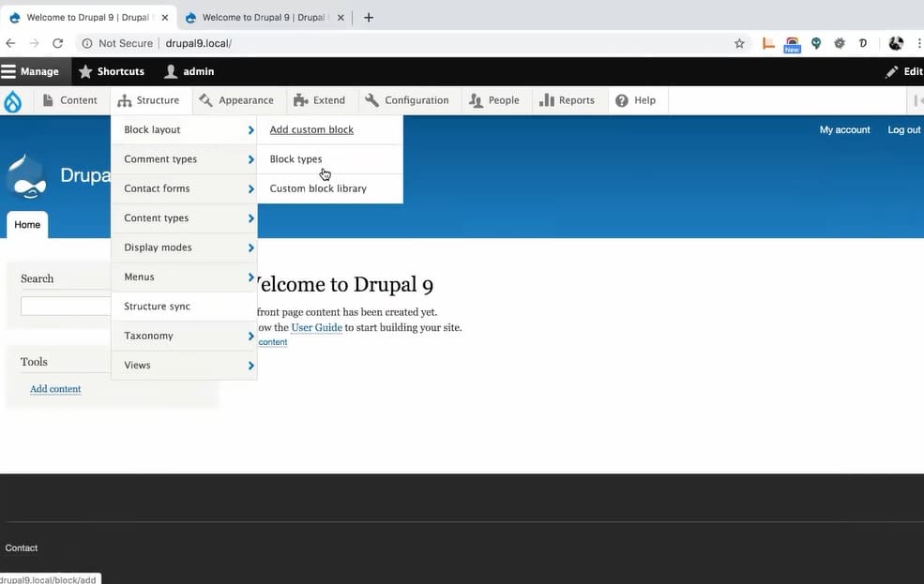Expand the Contact forms submenu arrow
This screenshot has width=924, height=584.
coord(250,189)
